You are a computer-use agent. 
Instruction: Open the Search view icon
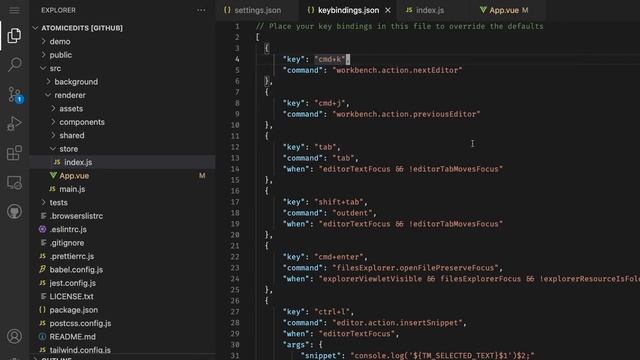tap(14, 64)
